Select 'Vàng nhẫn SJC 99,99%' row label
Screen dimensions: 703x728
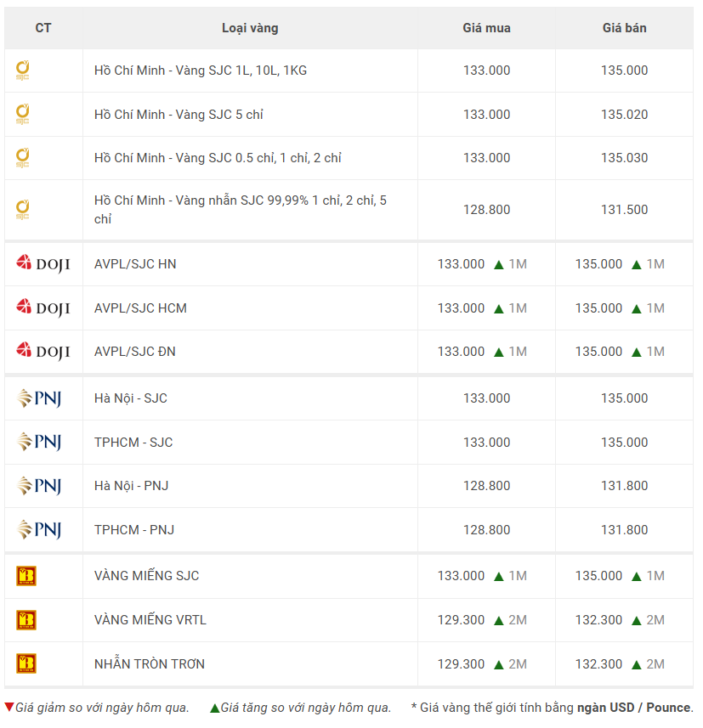(x=241, y=209)
